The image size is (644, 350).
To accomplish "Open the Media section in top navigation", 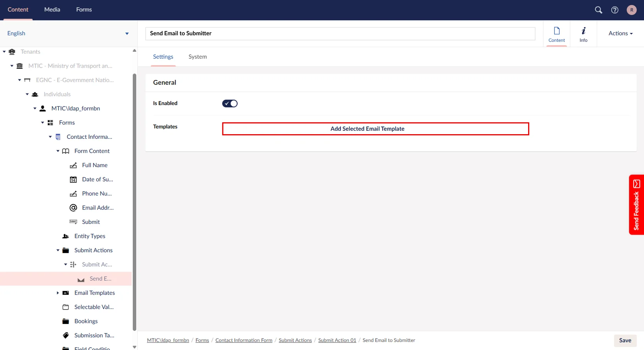I will click(x=52, y=10).
